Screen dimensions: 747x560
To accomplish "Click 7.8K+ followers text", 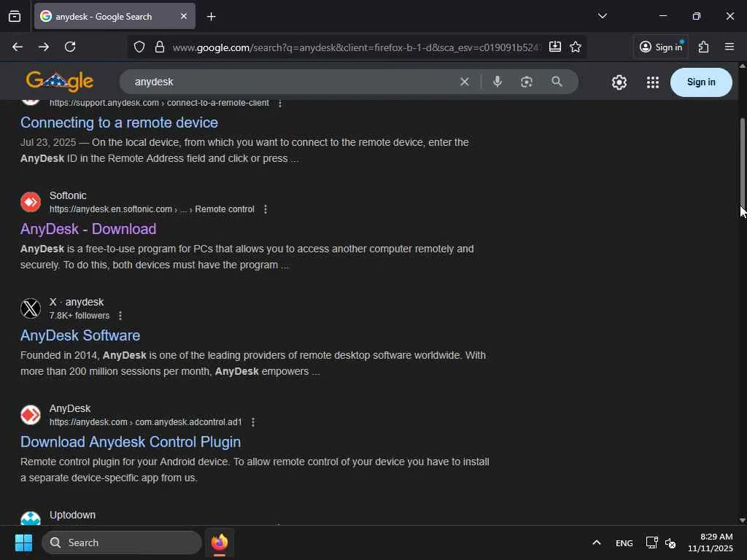I will 80,316.
